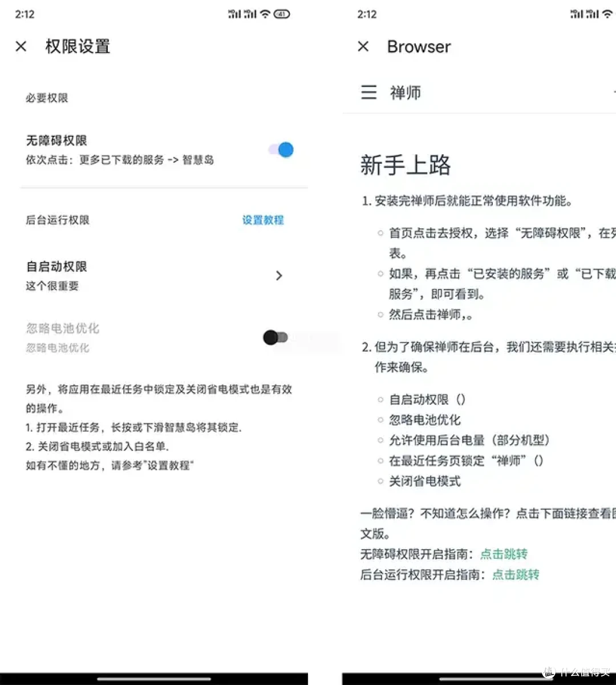Tap the Wi-Fi icon in right status bar
Image resolution: width=616 pixels, height=685 pixels.
point(607,14)
